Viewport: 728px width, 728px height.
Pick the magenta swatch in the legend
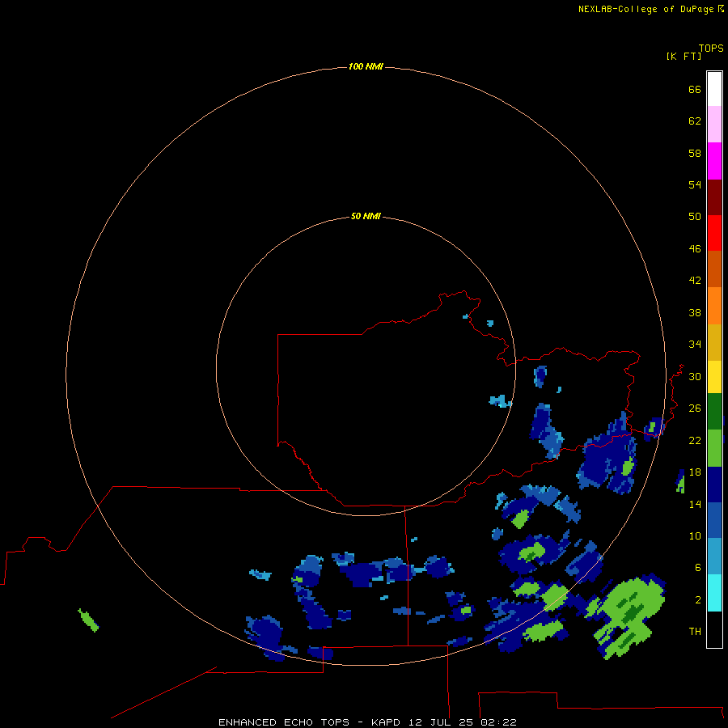point(714,161)
